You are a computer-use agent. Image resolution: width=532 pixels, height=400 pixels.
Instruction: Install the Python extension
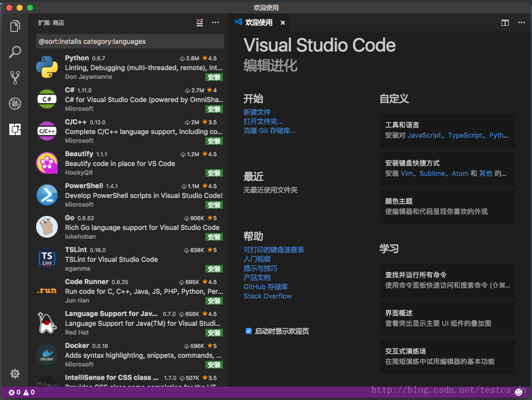coord(214,77)
